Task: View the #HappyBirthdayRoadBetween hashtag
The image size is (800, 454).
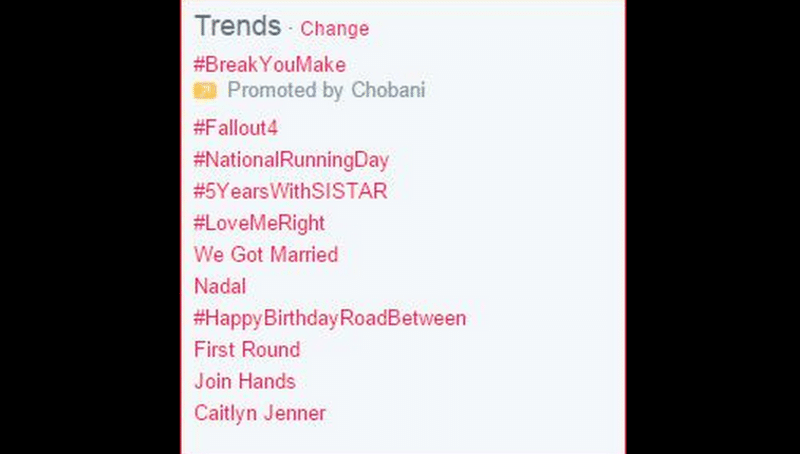Action: pyautogui.click(x=330, y=319)
